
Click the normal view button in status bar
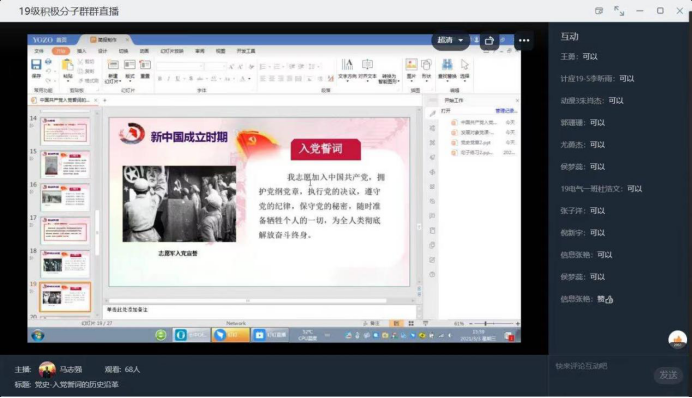pos(396,323)
